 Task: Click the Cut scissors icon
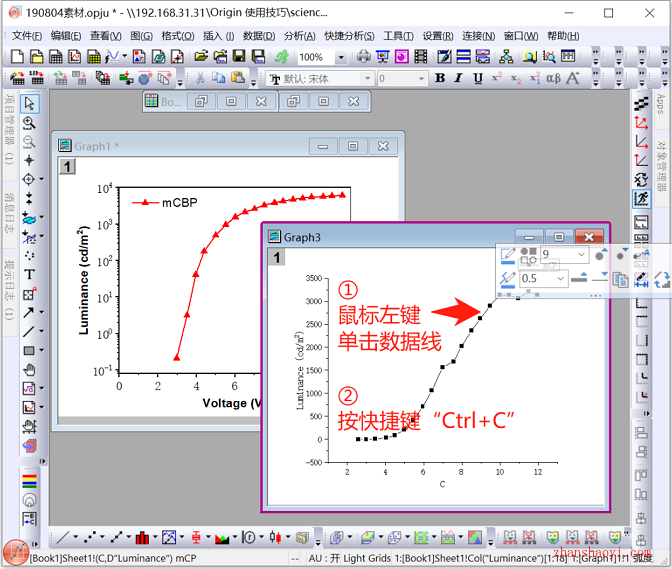200,78
